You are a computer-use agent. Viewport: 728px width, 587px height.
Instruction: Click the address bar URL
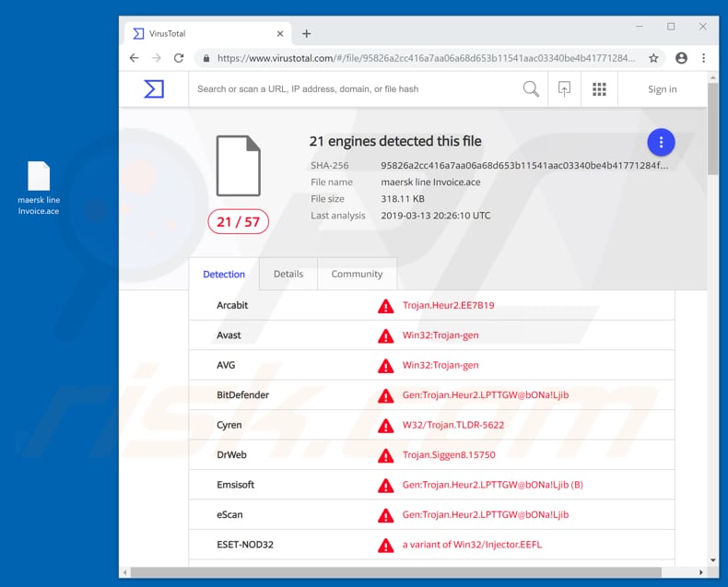426,58
